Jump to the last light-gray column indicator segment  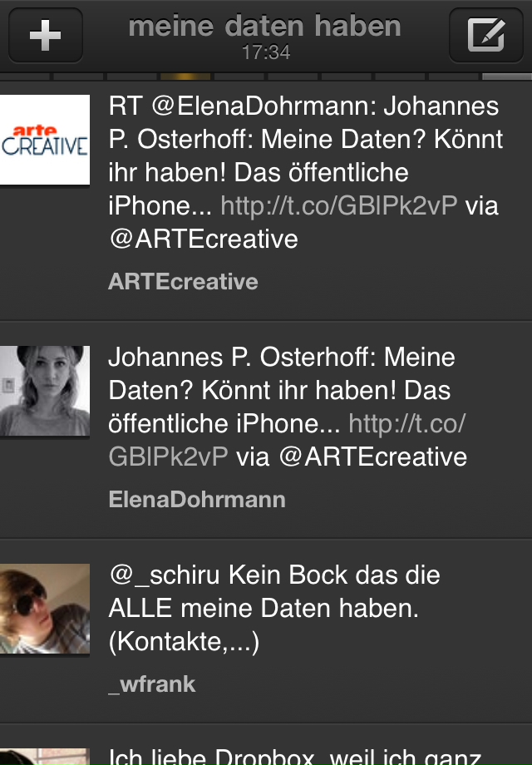coord(507,76)
